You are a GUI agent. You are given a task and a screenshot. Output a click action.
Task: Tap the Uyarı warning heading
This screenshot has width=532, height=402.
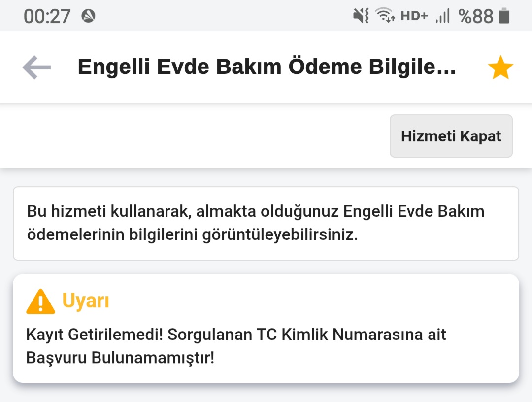[x=86, y=301]
